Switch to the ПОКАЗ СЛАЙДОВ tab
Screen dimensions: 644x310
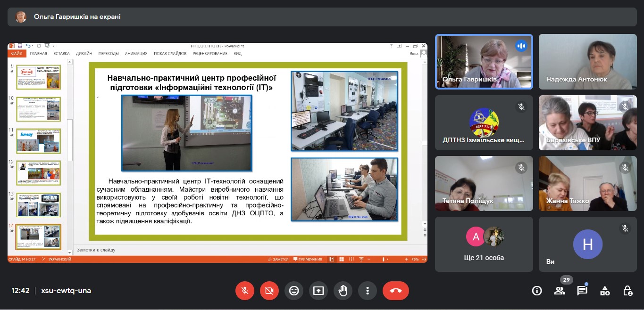[170, 53]
